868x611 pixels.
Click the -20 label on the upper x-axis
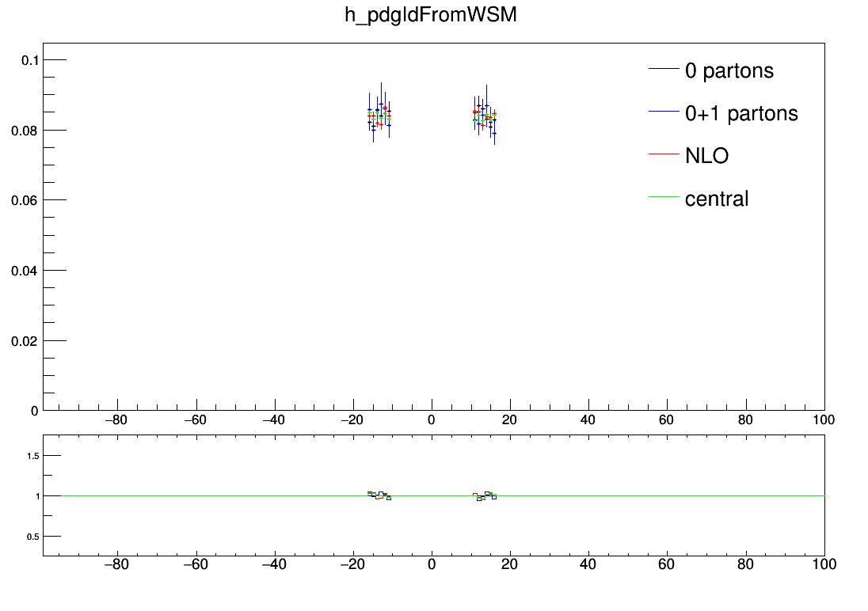352,420
